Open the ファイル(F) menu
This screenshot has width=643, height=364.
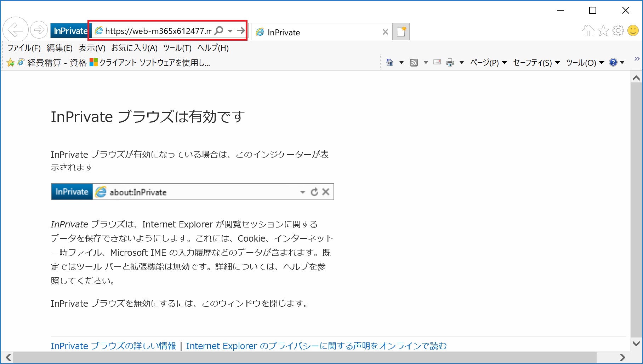[24, 48]
